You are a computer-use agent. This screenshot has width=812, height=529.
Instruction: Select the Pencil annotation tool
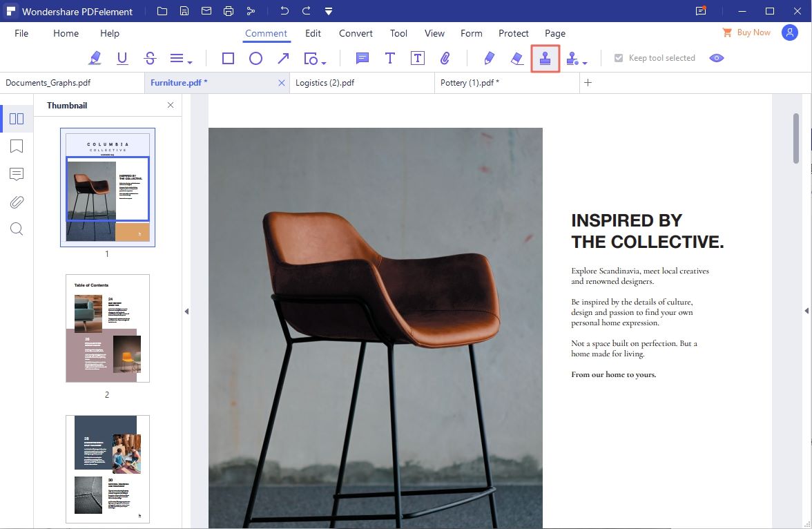click(x=490, y=58)
